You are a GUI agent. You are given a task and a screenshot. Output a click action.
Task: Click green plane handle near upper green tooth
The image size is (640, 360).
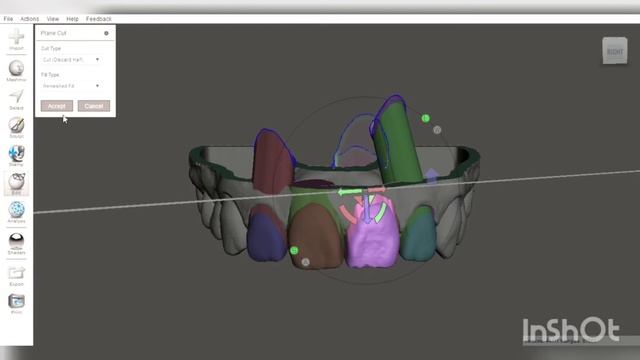point(425,118)
